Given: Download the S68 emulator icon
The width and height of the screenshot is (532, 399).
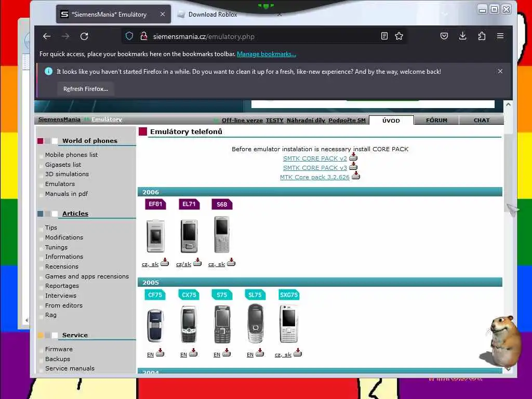Looking at the screenshot, I should pyautogui.click(x=231, y=262).
